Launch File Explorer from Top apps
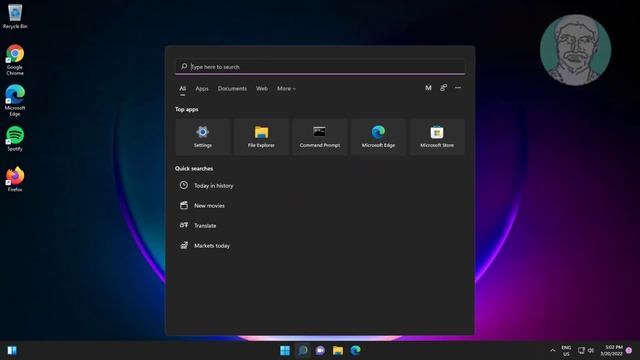Screen dimensions: 640x360 [261, 137]
